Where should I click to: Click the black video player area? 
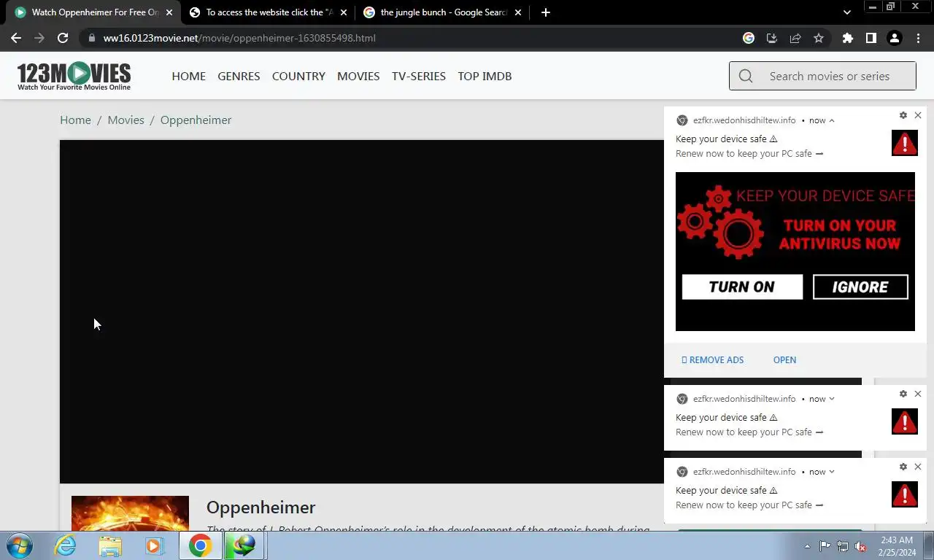(x=361, y=311)
